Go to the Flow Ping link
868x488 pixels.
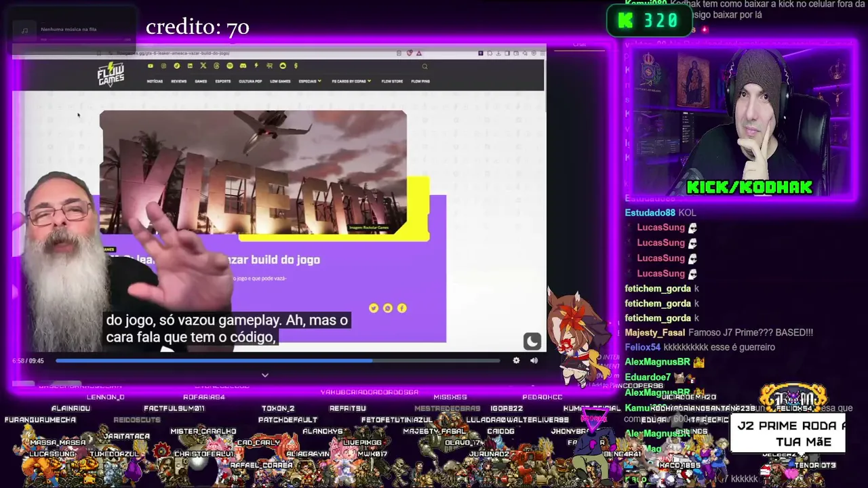coord(420,81)
